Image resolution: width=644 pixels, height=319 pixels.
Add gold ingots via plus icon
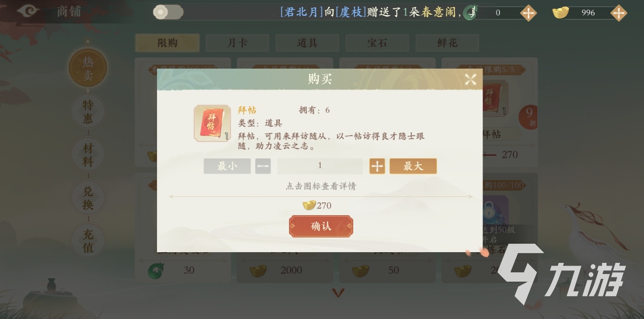[x=618, y=13]
